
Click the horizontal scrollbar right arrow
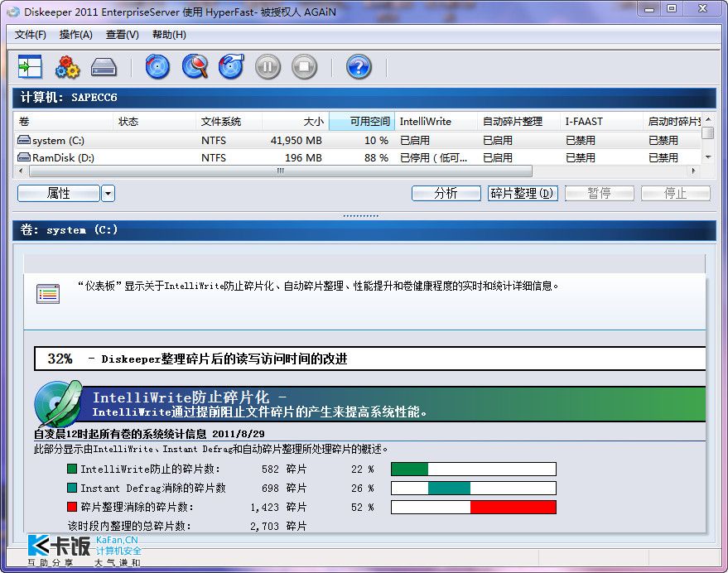(x=694, y=171)
